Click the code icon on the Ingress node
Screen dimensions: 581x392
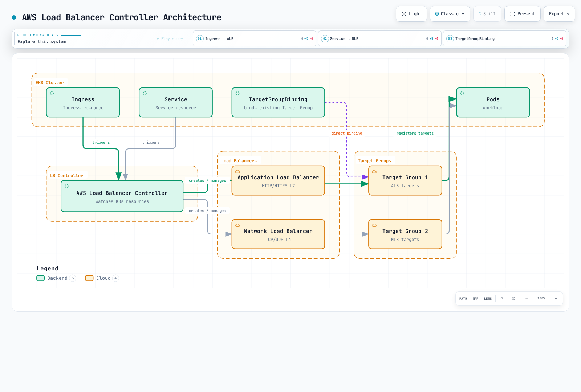[x=52, y=93]
